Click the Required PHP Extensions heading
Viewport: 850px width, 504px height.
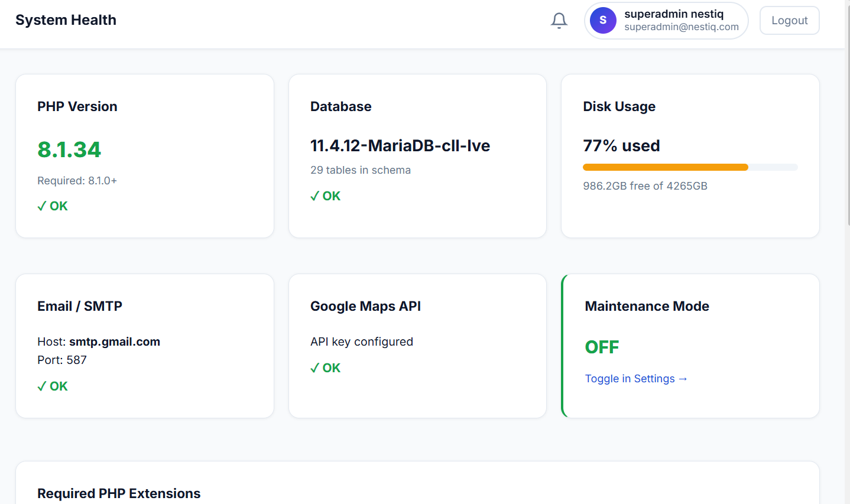point(119,493)
